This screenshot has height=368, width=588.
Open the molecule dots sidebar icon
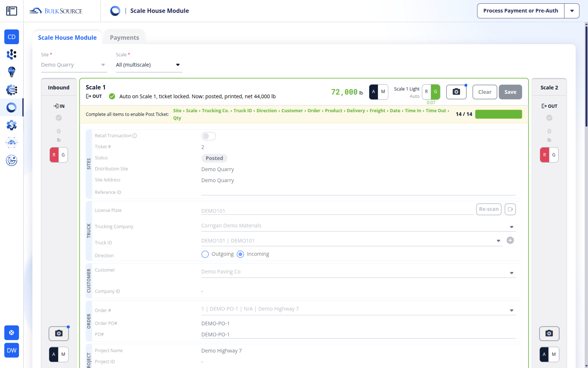tap(12, 54)
